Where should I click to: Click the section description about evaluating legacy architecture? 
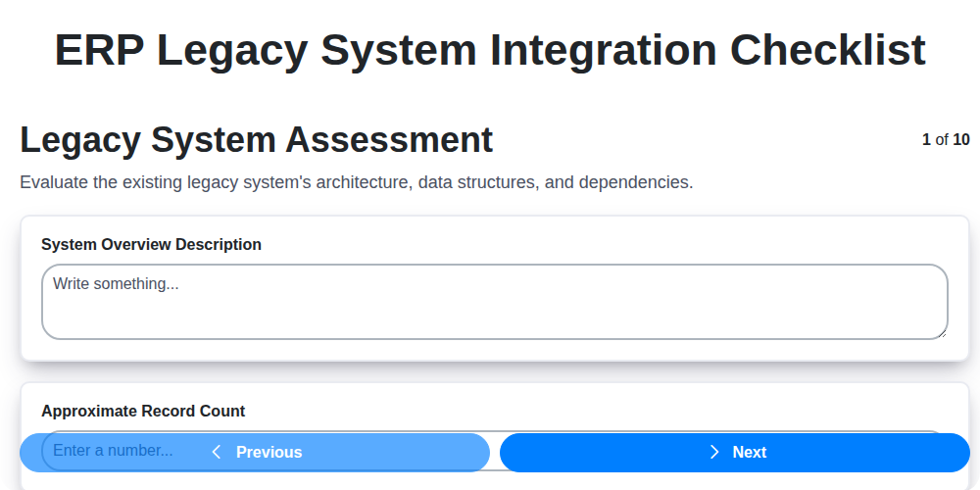click(x=357, y=182)
